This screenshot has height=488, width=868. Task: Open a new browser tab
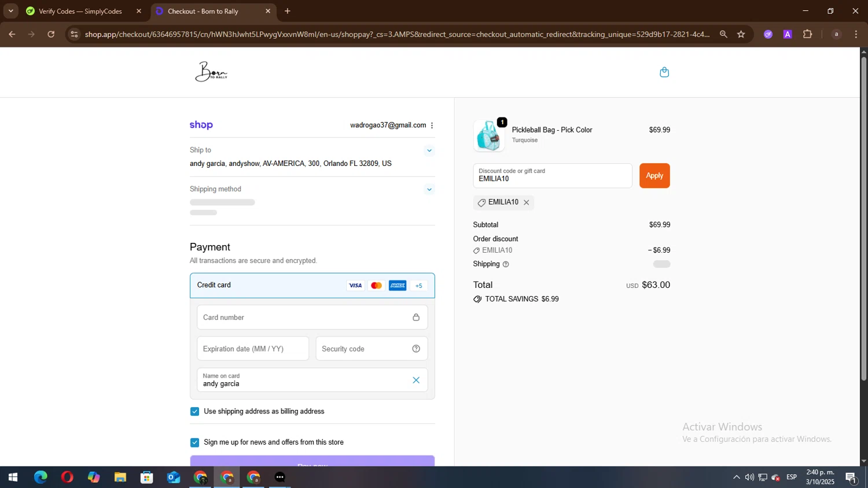point(288,11)
